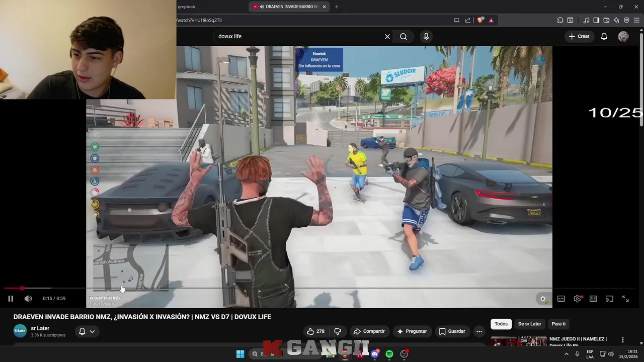This screenshot has width=644, height=362.
Task: Like the video (278 likes)
Action: [316, 331]
